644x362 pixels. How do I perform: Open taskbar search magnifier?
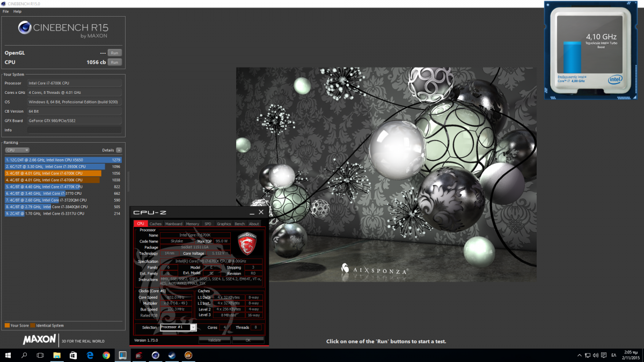point(24,355)
